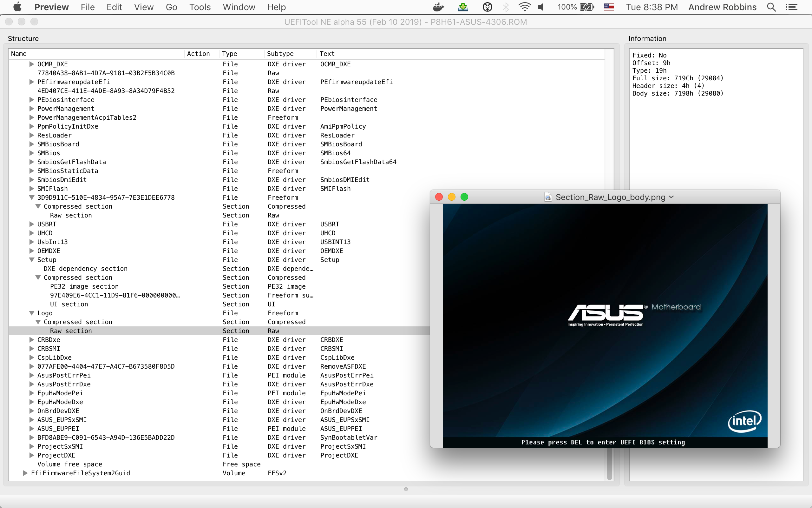The width and height of the screenshot is (812, 508).
Task: Click the PNG document icon in title bar
Action: pos(548,197)
